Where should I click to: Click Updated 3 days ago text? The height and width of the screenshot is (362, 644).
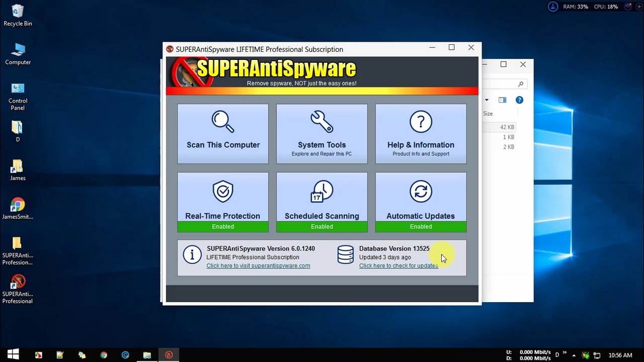pyautogui.click(x=385, y=257)
